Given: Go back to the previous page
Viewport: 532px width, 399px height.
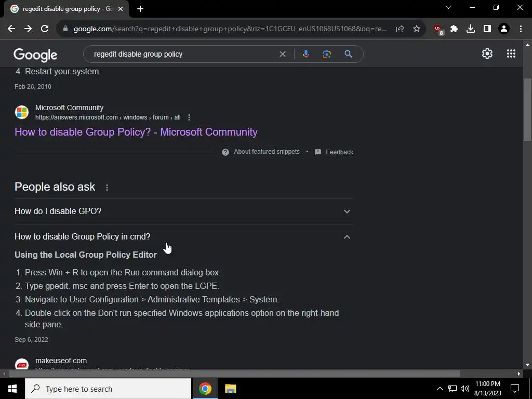Looking at the screenshot, I should coord(11,29).
